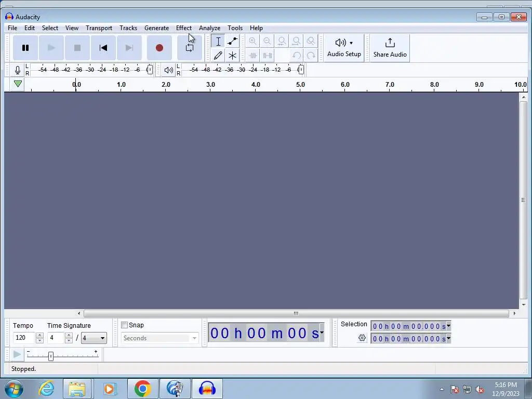The width and height of the screenshot is (532, 399).
Task: Open the Tools menu
Action: pos(235,28)
